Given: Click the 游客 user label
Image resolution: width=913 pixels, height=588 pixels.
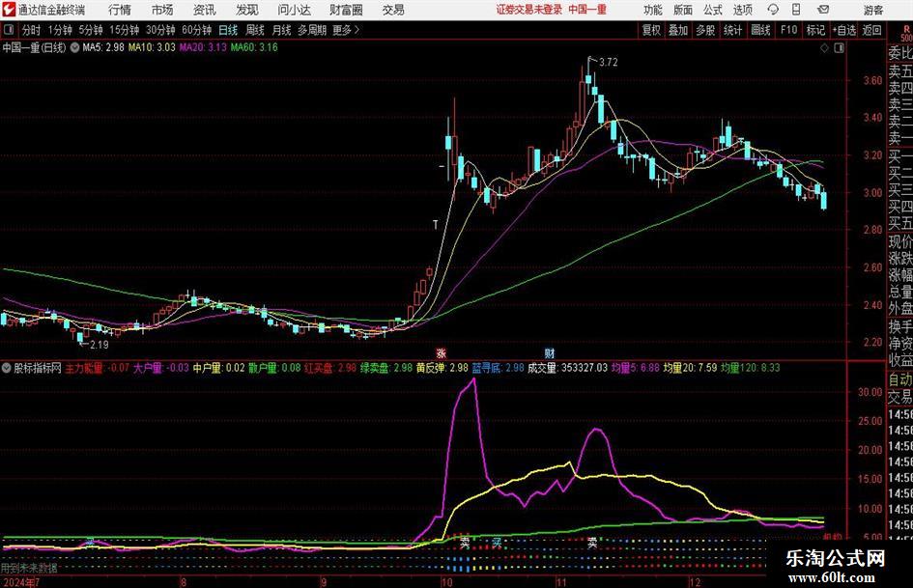Looking at the screenshot, I should point(872,10).
